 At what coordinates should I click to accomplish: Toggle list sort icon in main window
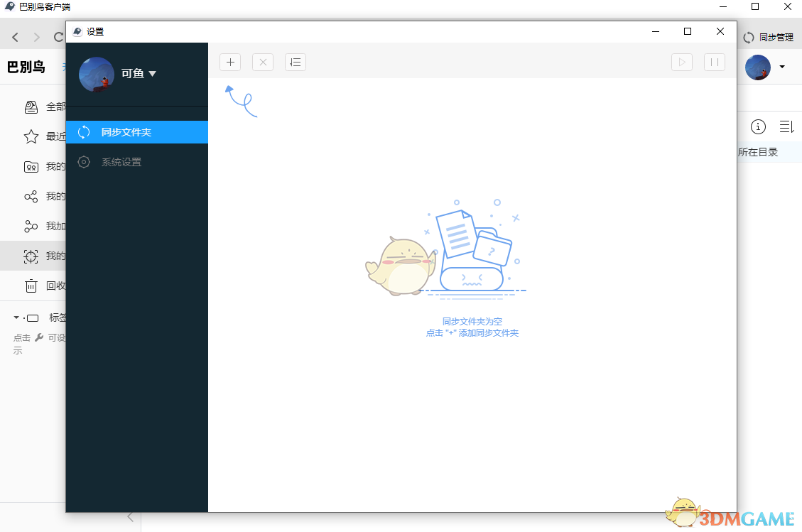click(786, 126)
